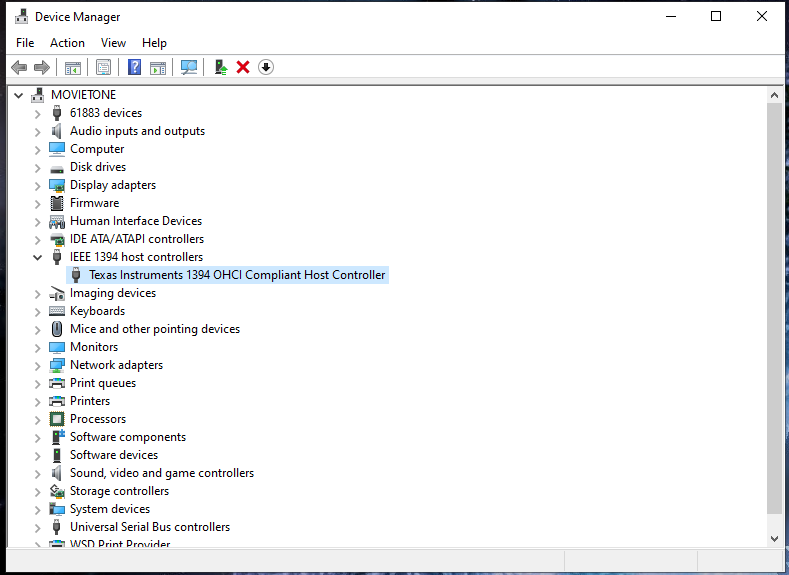Click the Show/Hide Console Tree icon
This screenshot has height=575, width=789.
click(72, 67)
